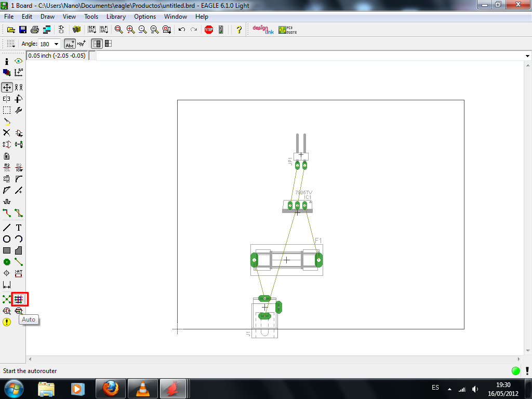The height and width of the screenshot is (399, 532).
Task: Open help with the question mark icon
Action: 239,30
